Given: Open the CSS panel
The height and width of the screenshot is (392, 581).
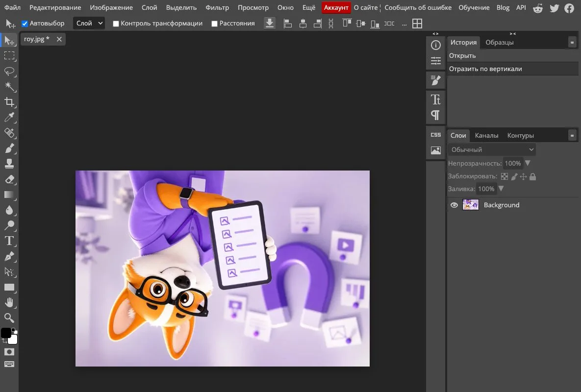Looking at the screenshot, I should [436, 135].
